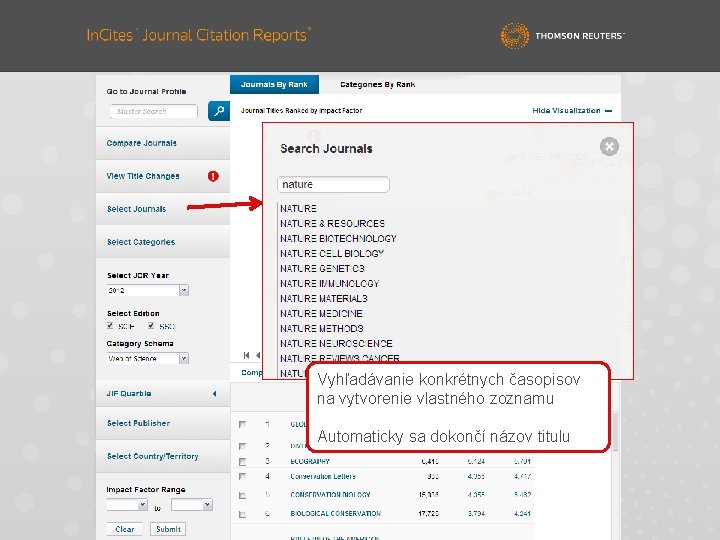Check the box for Conservation Letters row
This screenshot has width=720, height=540.
click(242, 477)
